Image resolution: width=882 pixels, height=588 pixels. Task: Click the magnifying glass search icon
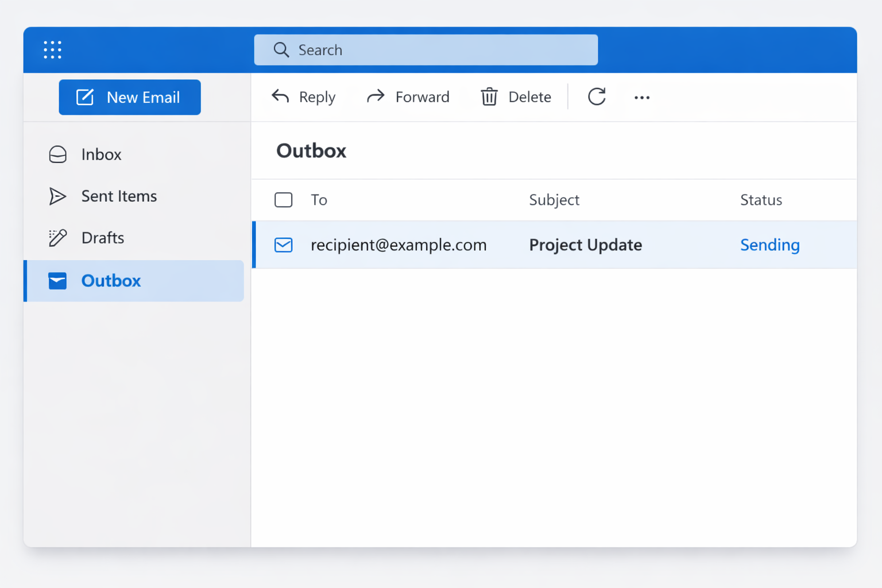(x=281, y=50)
